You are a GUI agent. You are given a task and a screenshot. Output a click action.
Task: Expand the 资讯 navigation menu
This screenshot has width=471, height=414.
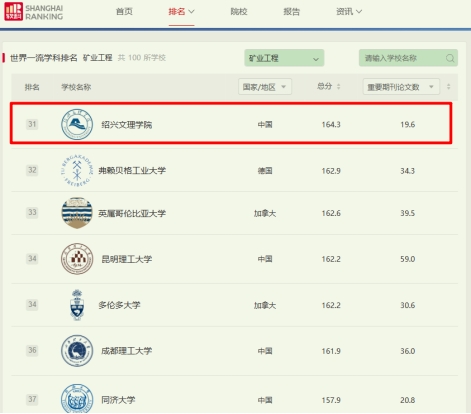coord(349,12)
